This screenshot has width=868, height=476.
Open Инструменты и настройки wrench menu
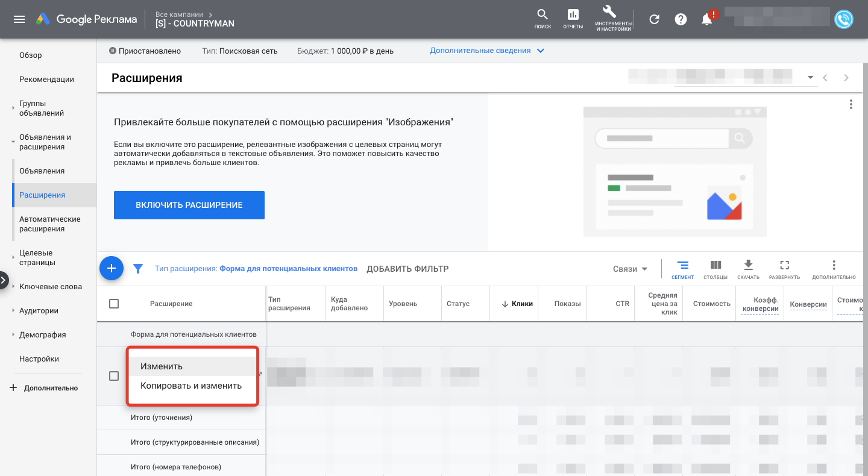click(613, 19)
